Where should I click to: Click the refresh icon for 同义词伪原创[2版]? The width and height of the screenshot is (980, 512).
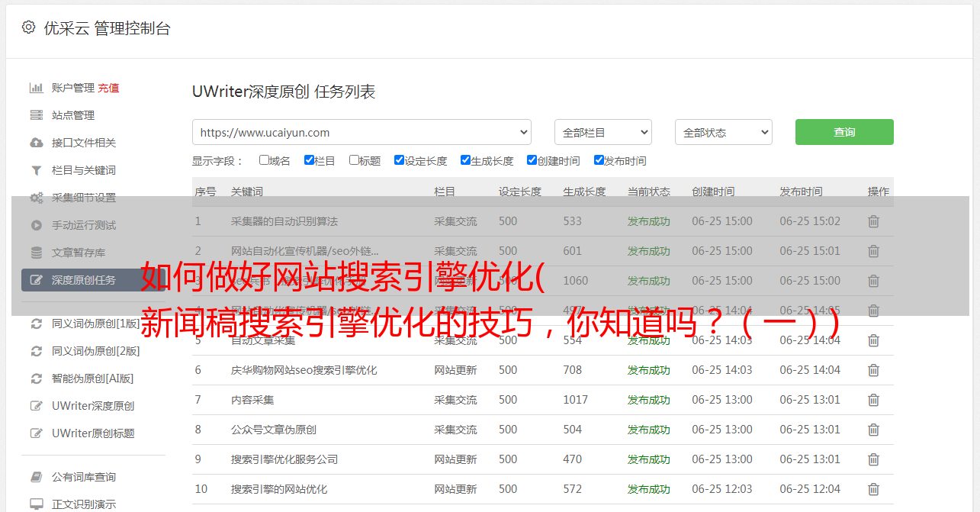pyautogui.click(x=36, y=351)
